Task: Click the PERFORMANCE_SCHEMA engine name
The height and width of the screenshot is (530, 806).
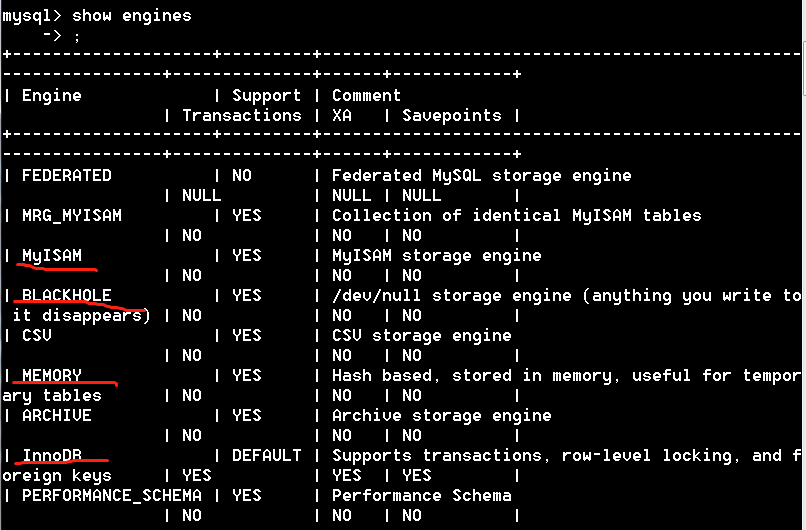Action: [111, 496]
